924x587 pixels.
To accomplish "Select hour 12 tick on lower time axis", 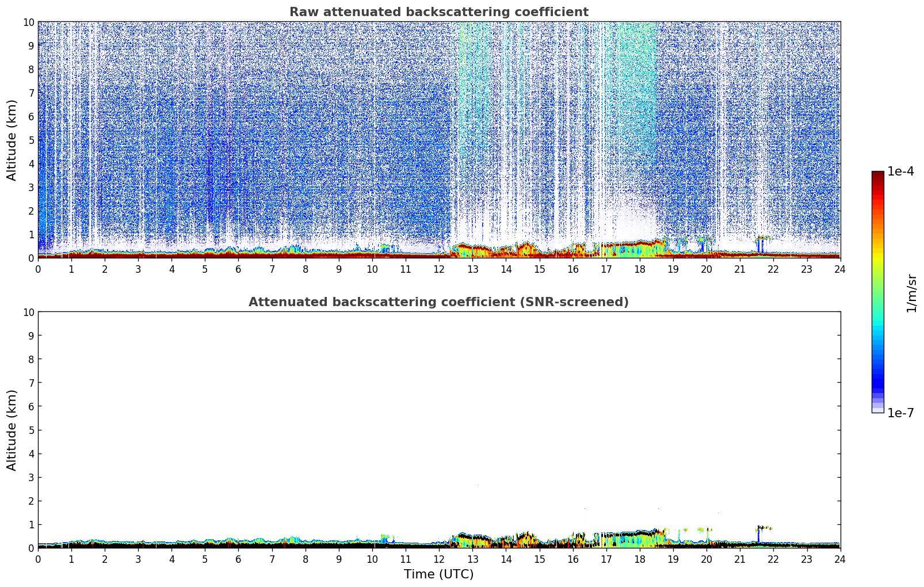I will click(439, 559).
